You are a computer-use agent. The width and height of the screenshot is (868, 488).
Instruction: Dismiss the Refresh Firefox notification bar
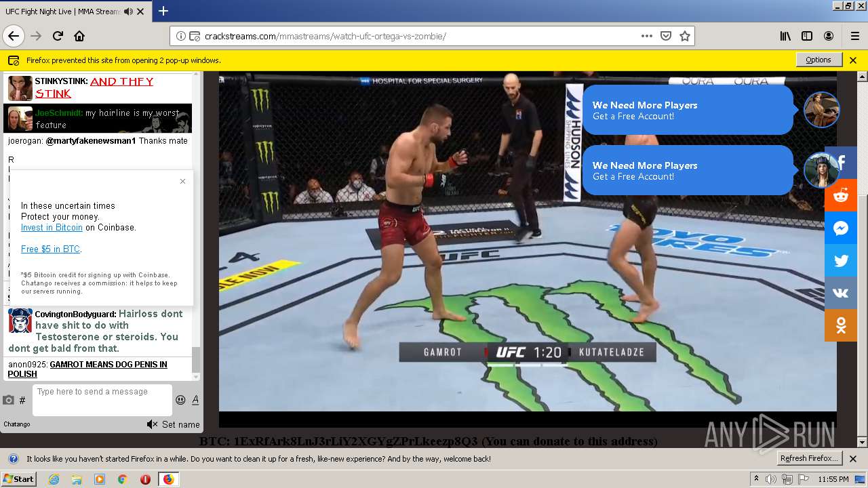[853, 458]
